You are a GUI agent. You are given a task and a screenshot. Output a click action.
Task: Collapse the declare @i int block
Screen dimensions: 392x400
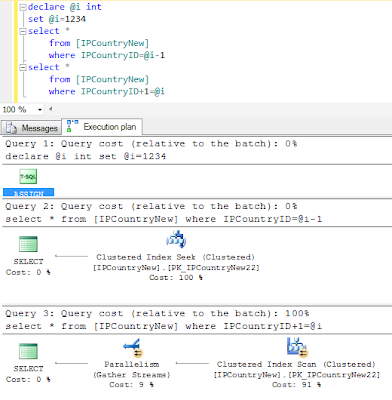(23, 7)
